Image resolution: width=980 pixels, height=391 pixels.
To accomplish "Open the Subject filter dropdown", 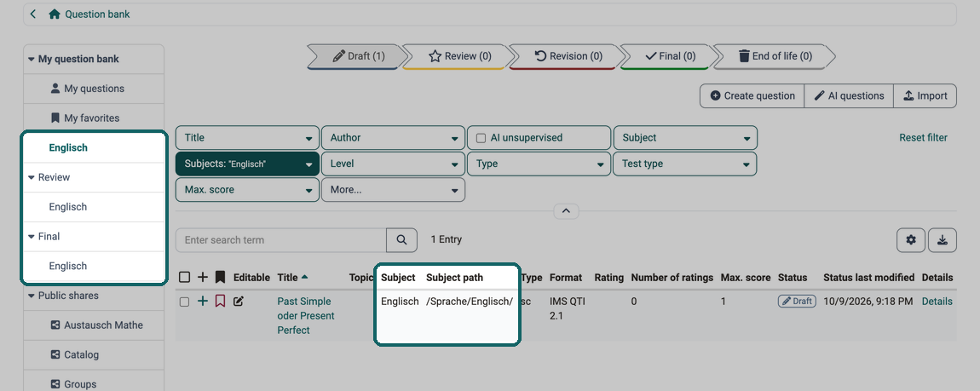I will (685, 138).
